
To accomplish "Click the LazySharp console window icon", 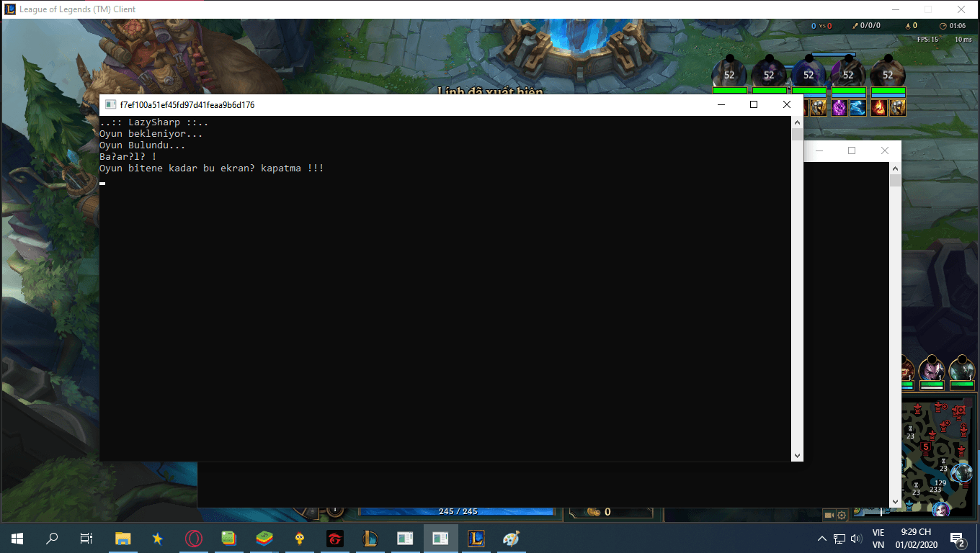I will (110, 104).
